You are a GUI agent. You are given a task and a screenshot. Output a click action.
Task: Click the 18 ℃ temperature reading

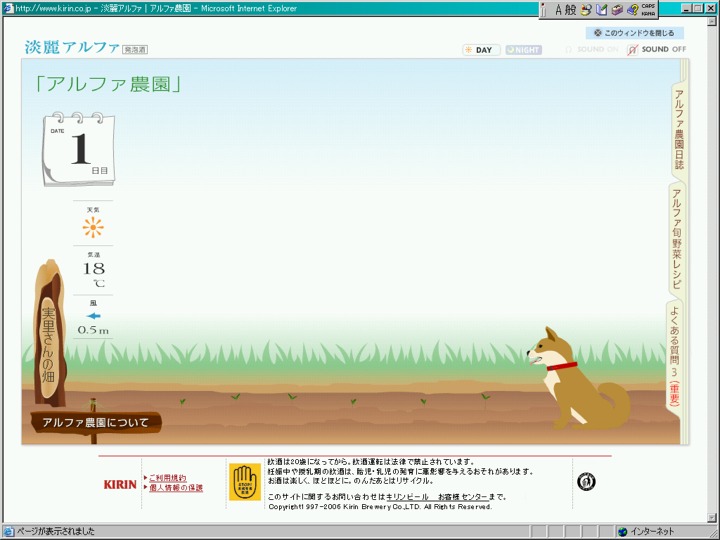[94, 275]
